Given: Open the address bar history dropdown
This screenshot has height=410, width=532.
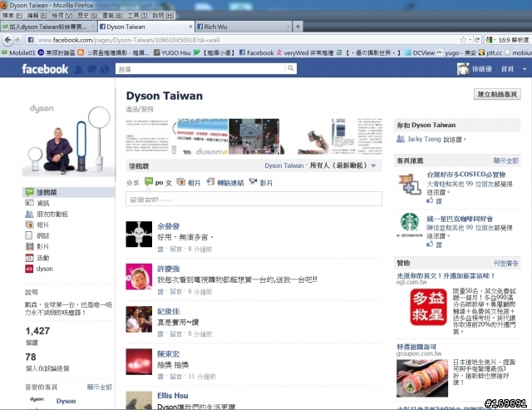Looking at the screenshot, I should pyautogui.click(x=470, y=40).
